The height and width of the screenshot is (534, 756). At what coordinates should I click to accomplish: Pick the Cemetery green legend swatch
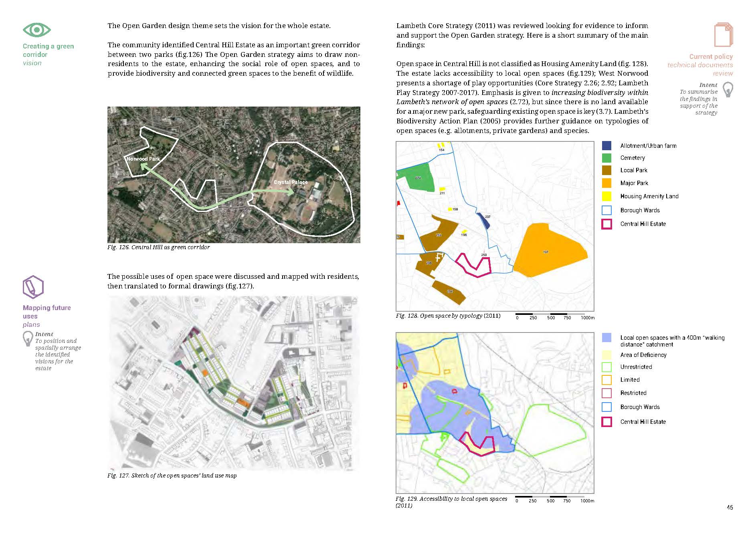pos(606,158)
